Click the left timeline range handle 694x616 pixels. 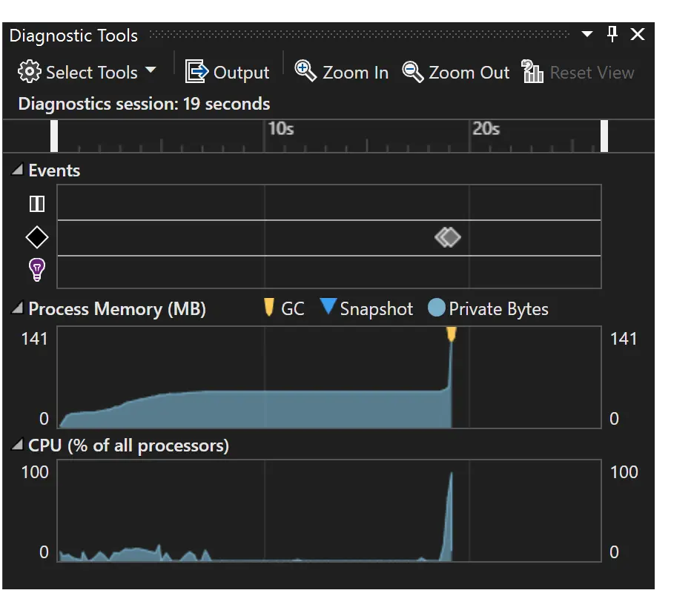(54, 136)
